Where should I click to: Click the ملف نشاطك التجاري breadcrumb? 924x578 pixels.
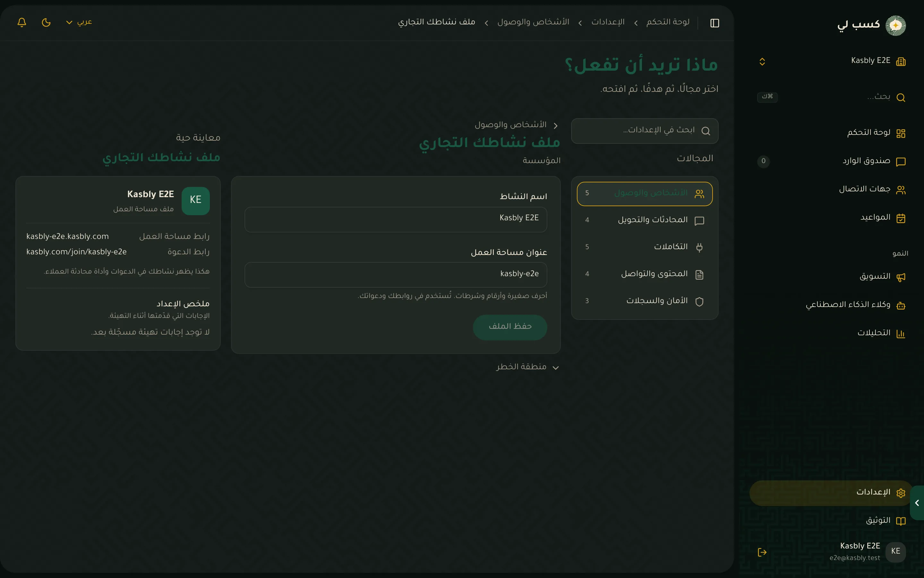[436, 22]
